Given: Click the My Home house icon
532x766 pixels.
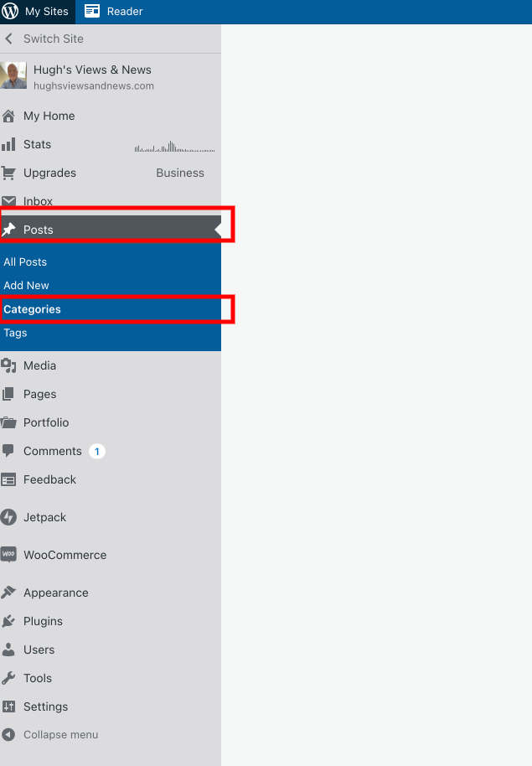Looking at the screenshot, I should pos(9,116).
